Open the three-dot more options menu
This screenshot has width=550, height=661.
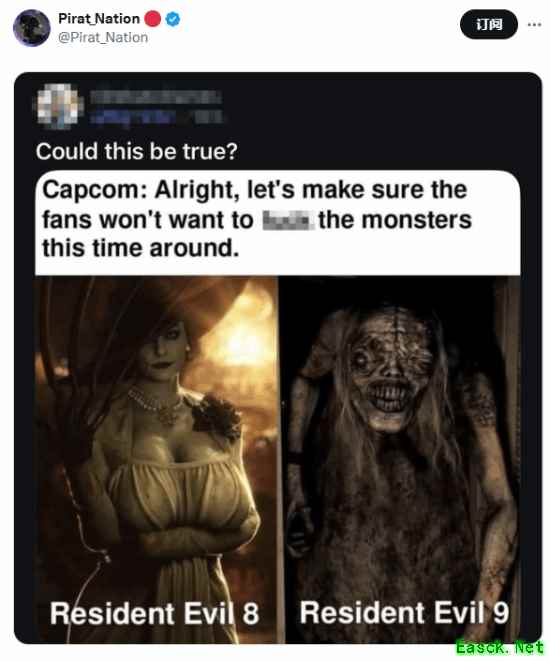click(534, 24)
